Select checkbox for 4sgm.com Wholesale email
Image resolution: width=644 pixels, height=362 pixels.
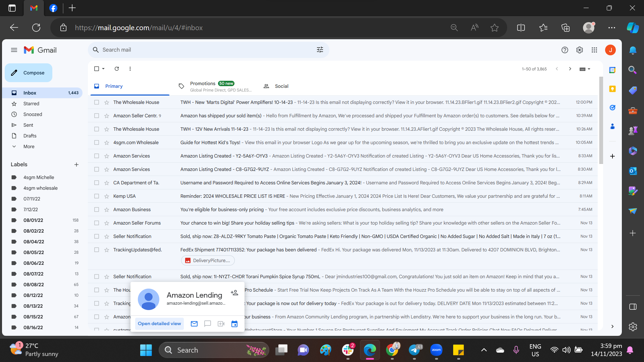coord(97,142)
